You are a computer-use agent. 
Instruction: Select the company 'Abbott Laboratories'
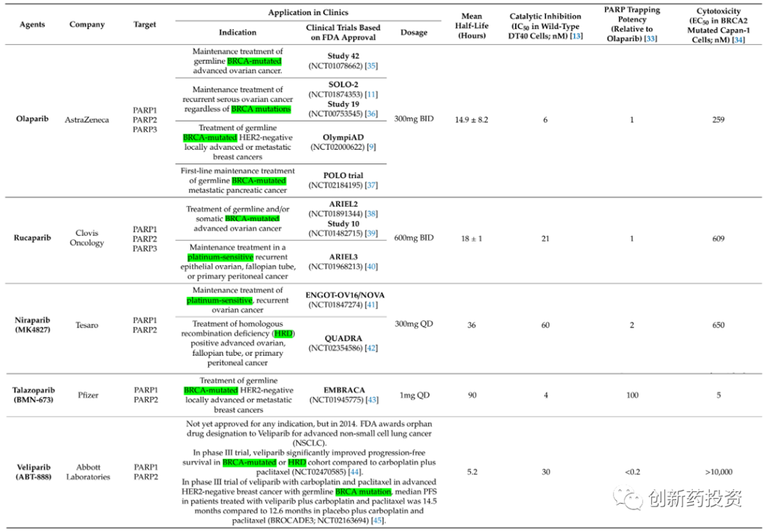coord(88,472)
